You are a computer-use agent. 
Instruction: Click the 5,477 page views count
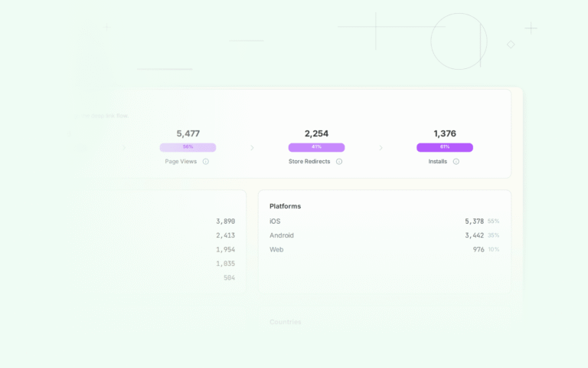pos(188,133)
